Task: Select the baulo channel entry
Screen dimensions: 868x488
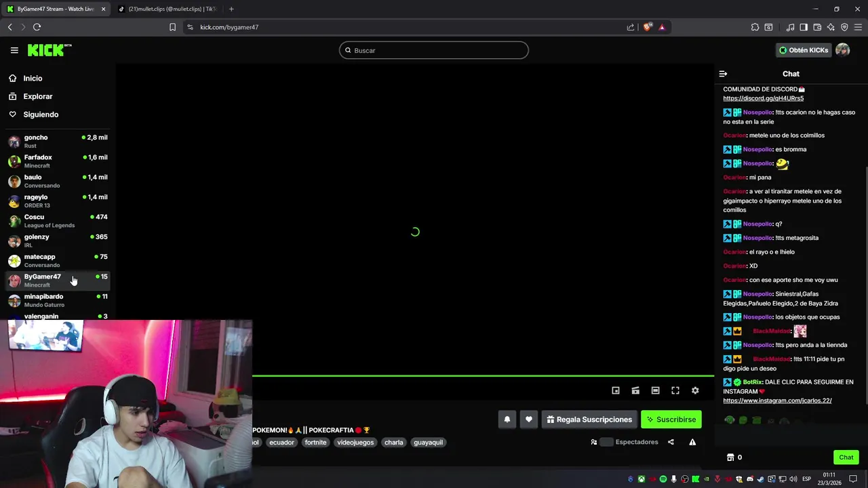Action: pyautogui.click(x=58, y=181)
